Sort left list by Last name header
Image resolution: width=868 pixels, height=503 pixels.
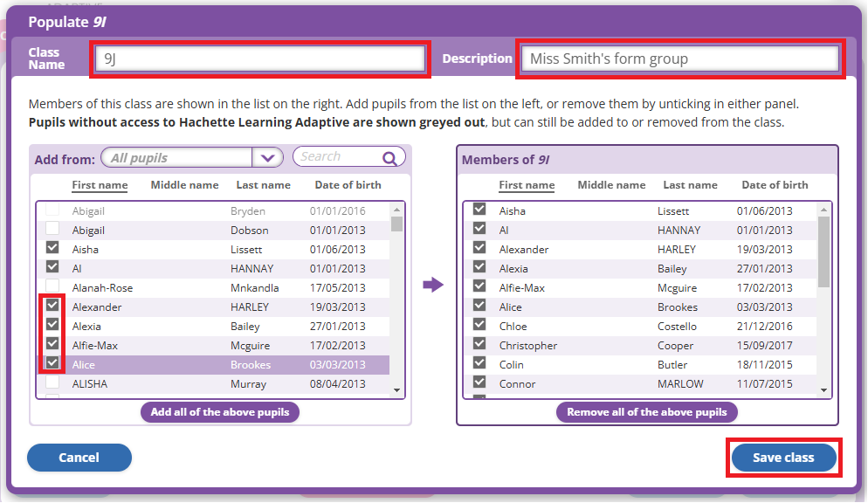[263, 185]
